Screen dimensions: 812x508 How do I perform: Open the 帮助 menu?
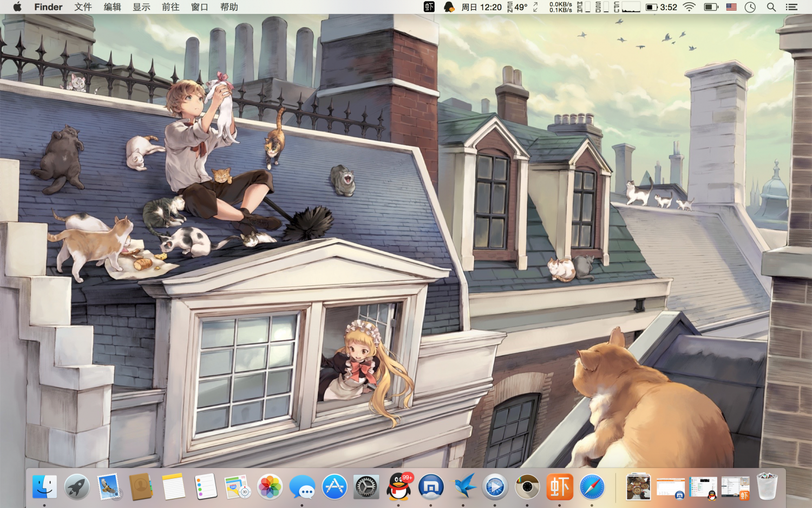[229, 7]
